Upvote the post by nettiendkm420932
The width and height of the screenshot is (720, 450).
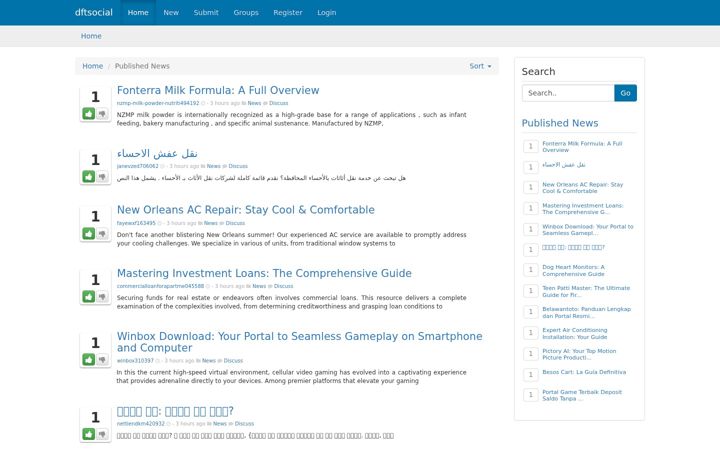point(89,434)
